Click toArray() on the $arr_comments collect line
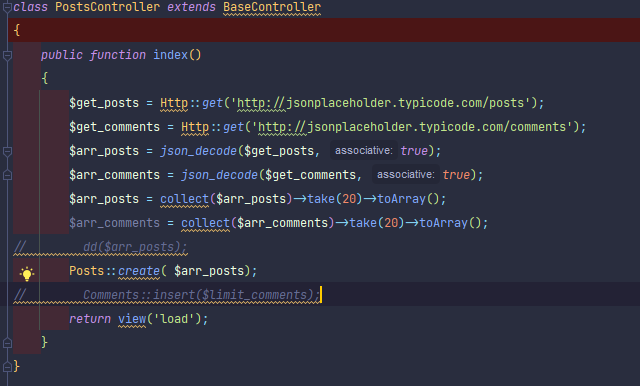 (x=450, y=223)
